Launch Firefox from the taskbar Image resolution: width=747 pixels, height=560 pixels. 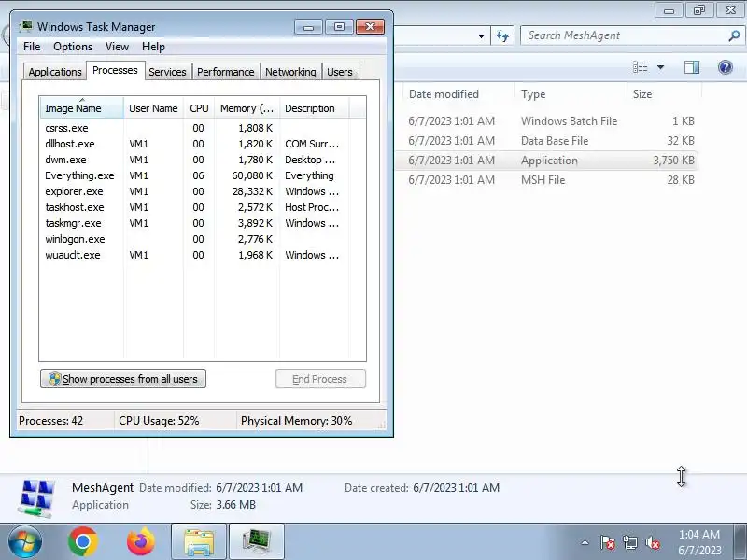pos(141,542)
